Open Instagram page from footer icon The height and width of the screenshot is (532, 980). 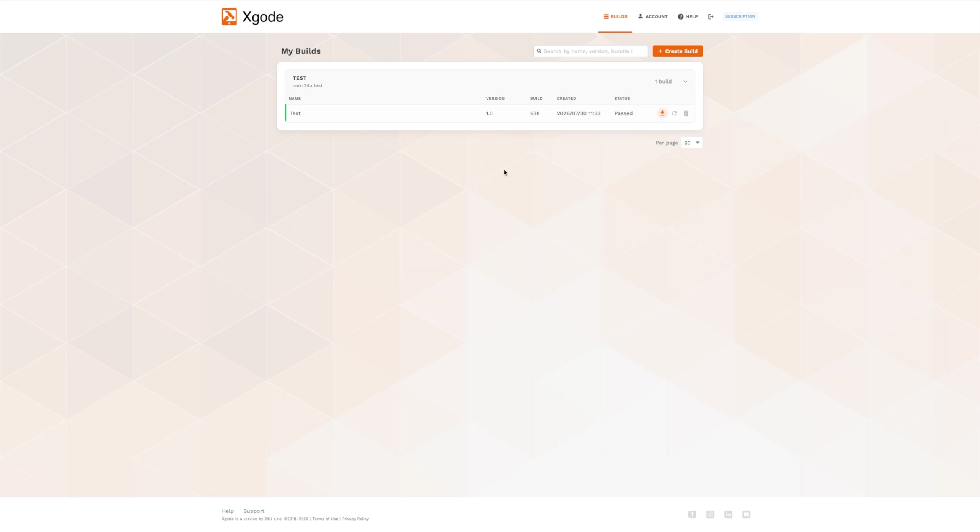click(x=710, y=514)
